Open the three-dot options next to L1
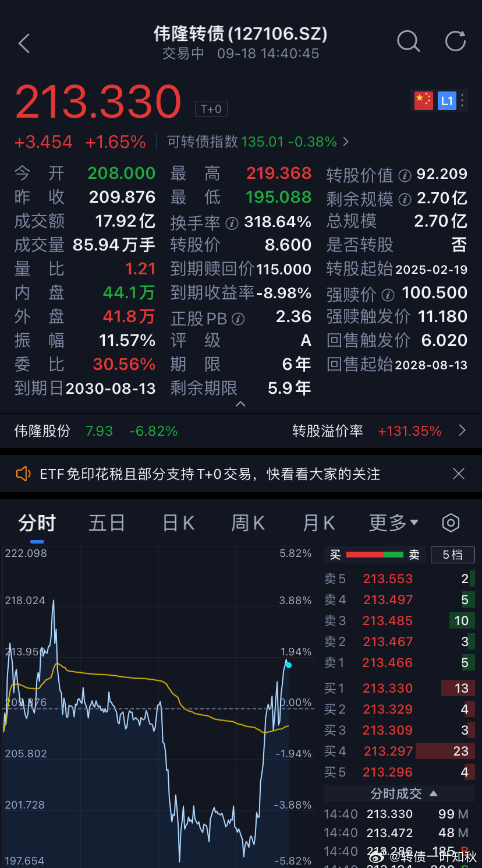This screenshot has width=482, height=868. pos(463,100)
